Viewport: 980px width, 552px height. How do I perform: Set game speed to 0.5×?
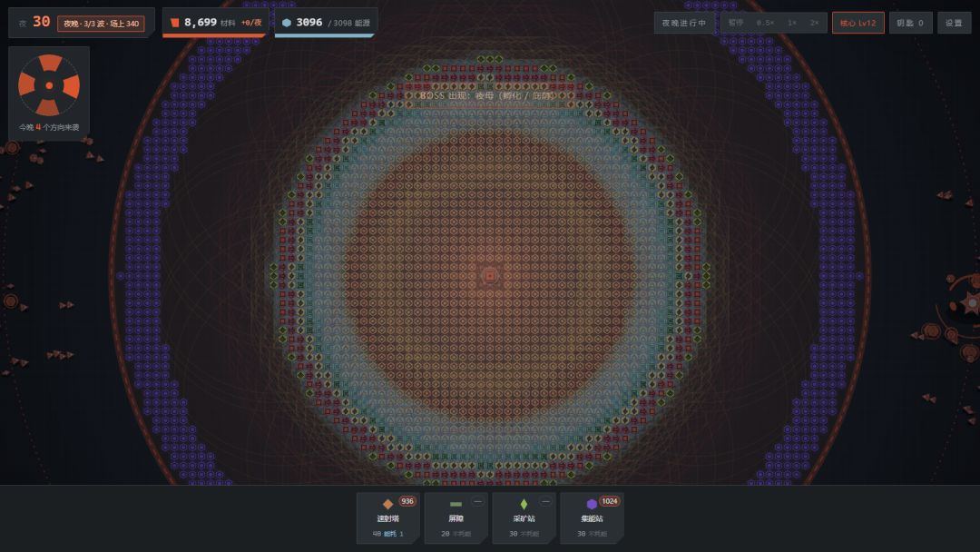tap(765, 23)
